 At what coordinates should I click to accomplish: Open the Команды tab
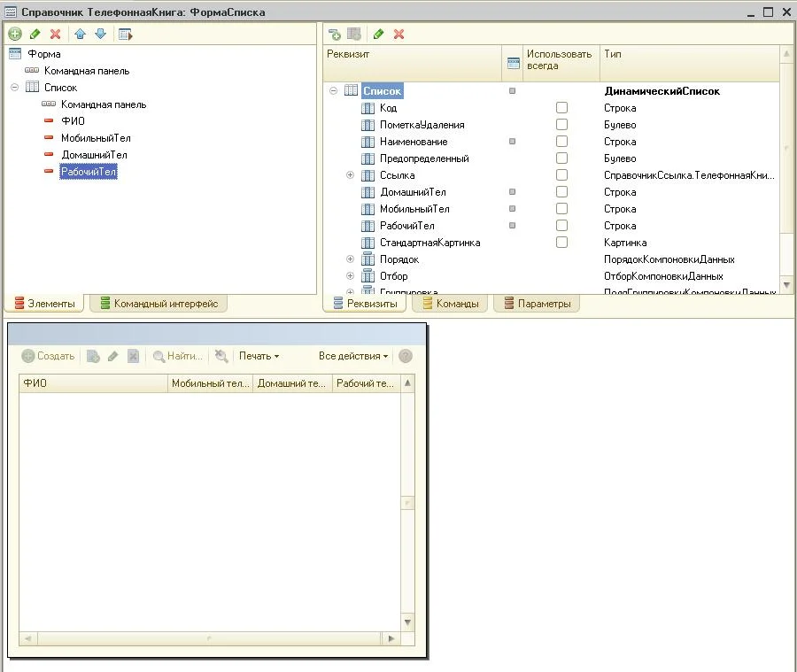(x=450, y=304)
